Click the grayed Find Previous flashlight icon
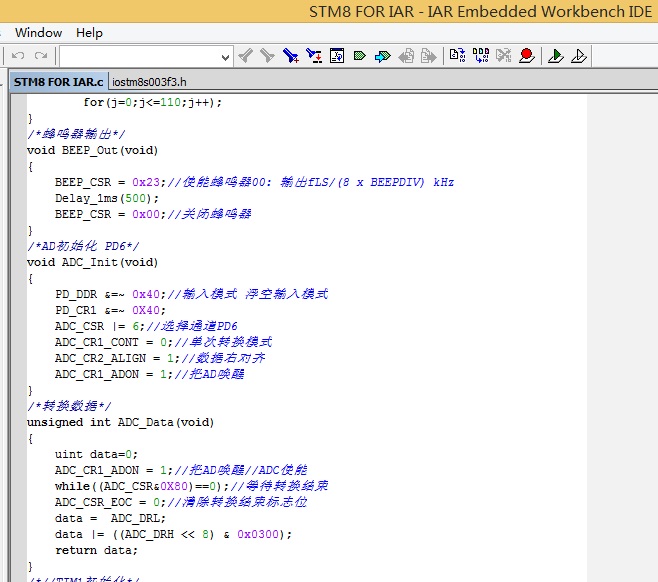 click(245, 56)
